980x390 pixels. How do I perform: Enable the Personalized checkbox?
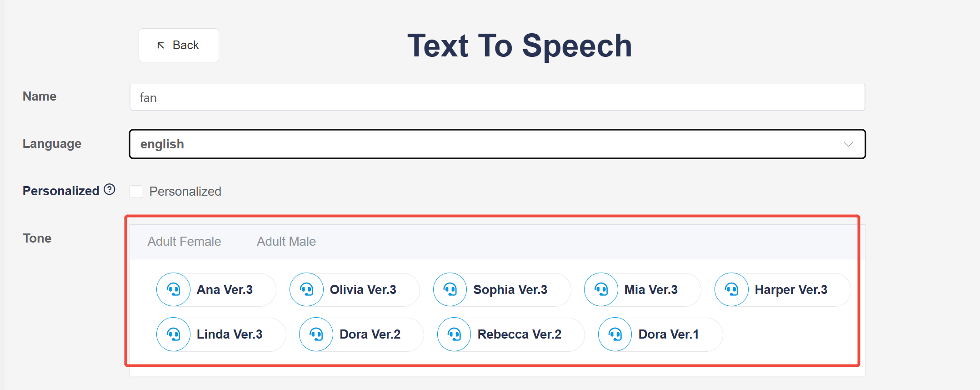coord(136,192)
